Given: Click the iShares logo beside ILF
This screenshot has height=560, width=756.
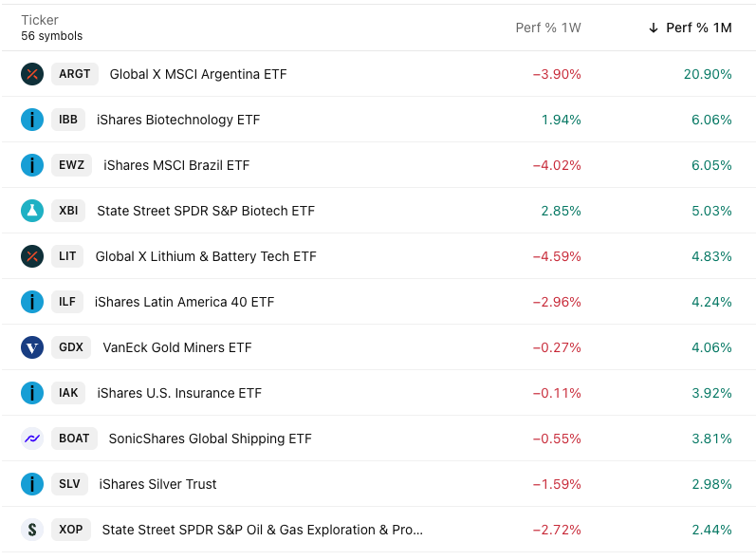Looking at the screenshot, I should (32, 302).
